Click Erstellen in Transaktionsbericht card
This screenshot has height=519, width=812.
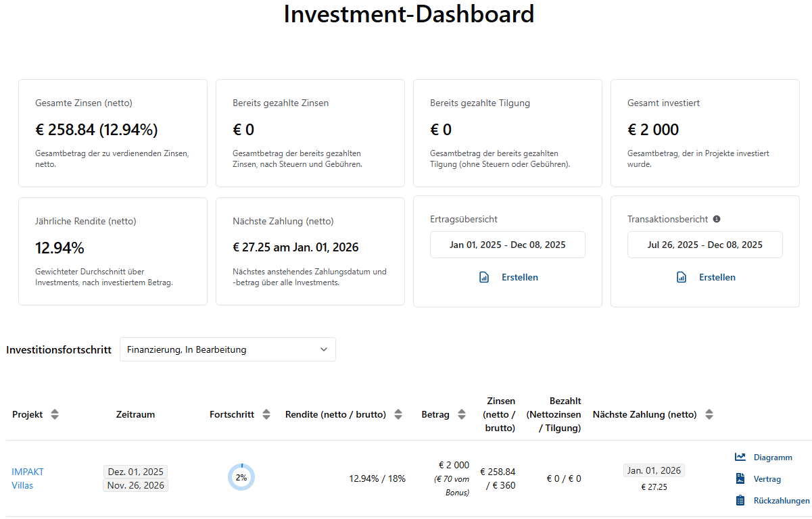click(x=717, y=277)
